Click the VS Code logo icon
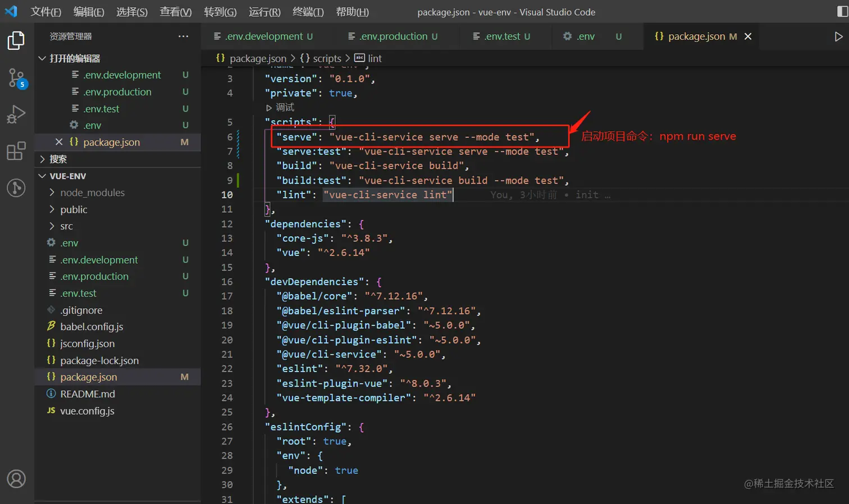This screenshot has width=849, height=504. pyautogui.click(x=11, y=11)
